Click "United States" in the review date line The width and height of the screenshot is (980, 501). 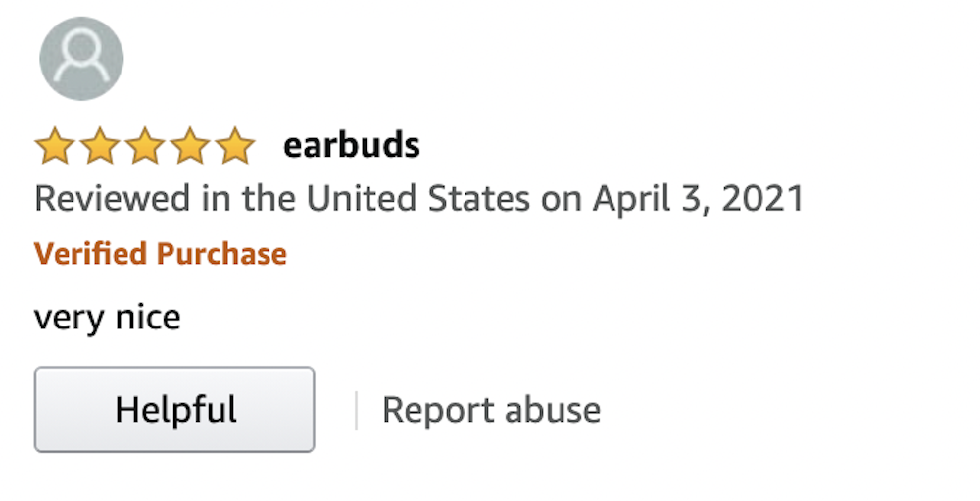point(417,199)
